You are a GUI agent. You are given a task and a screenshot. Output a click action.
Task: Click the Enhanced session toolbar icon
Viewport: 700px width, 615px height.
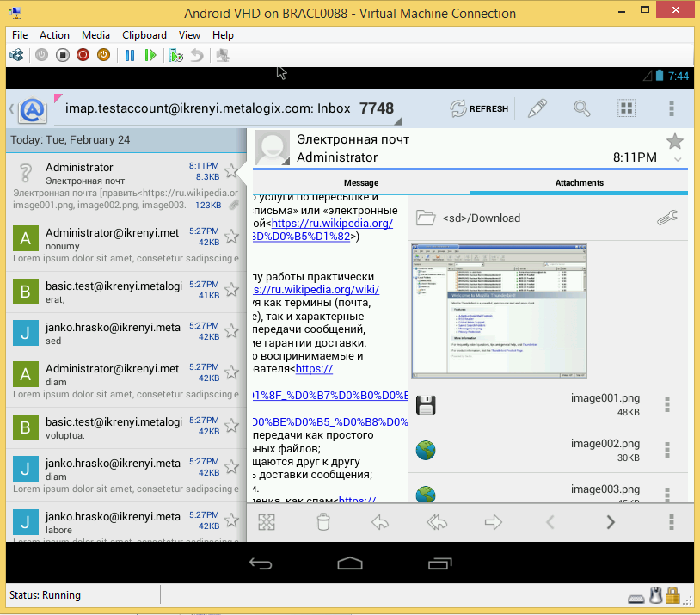pyautogui.click(x=223, y=55)
